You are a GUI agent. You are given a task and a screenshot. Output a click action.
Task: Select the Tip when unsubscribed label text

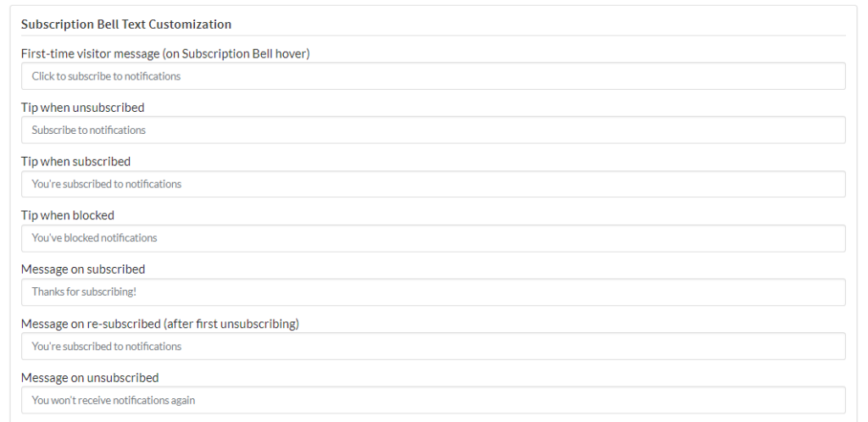click(x=82, y=108)
